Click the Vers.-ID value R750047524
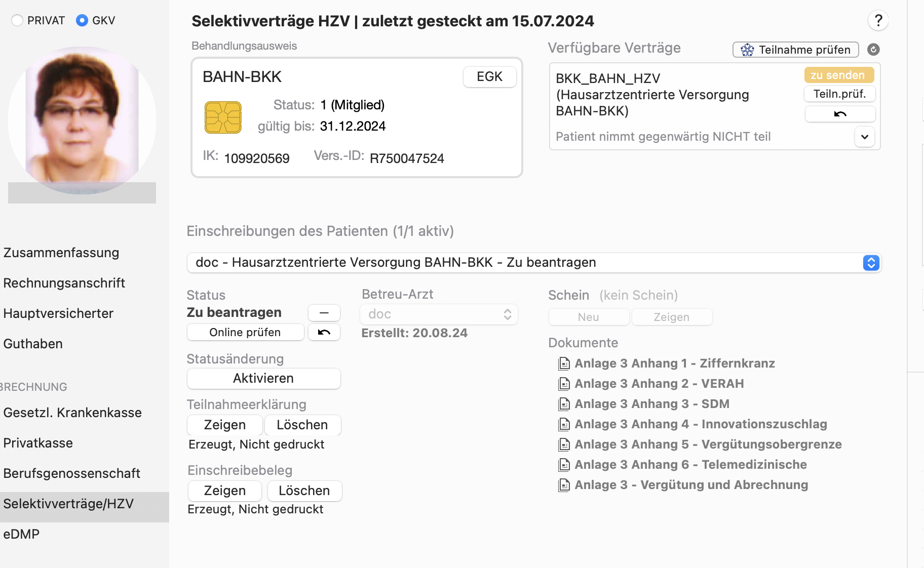Image resolution: width=924 pixels, height=568 pixels. tap(407, 158)
